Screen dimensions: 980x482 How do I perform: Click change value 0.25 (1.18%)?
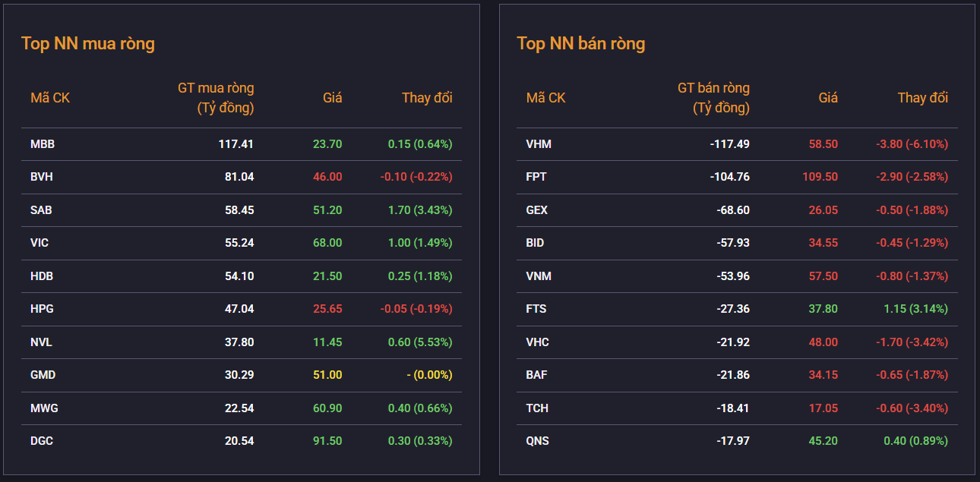click(x=420, y=276)
